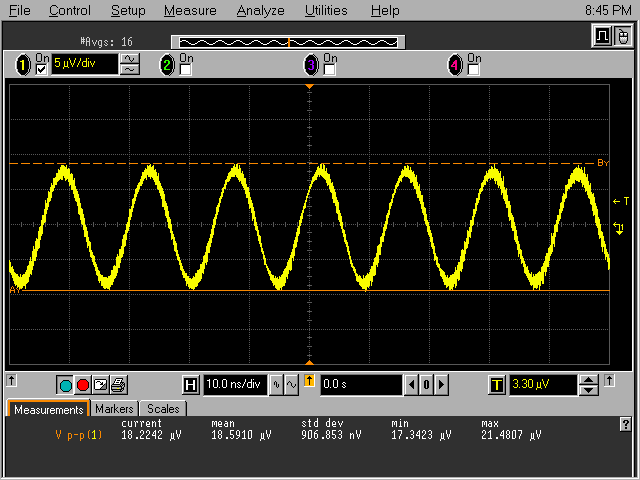This screenshot has width=640, height=480.
Task: Click the memory bar waveform overview
Action: tap(288, 42)
